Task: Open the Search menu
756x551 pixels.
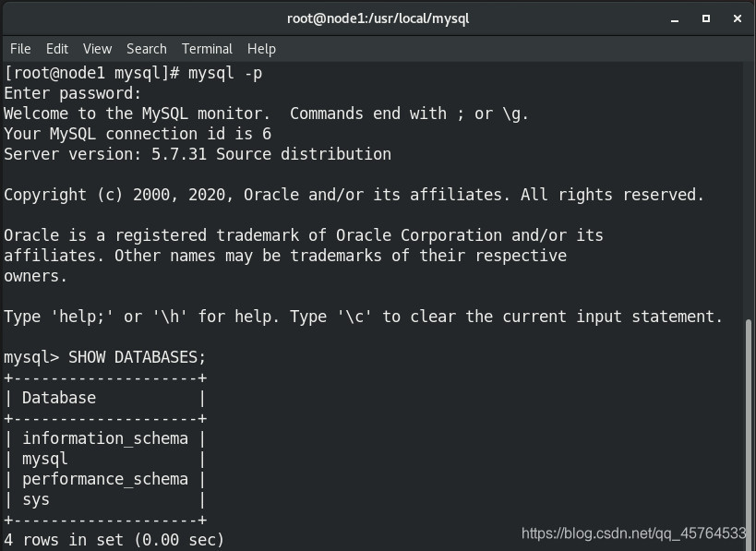Action: coord(147,49)
